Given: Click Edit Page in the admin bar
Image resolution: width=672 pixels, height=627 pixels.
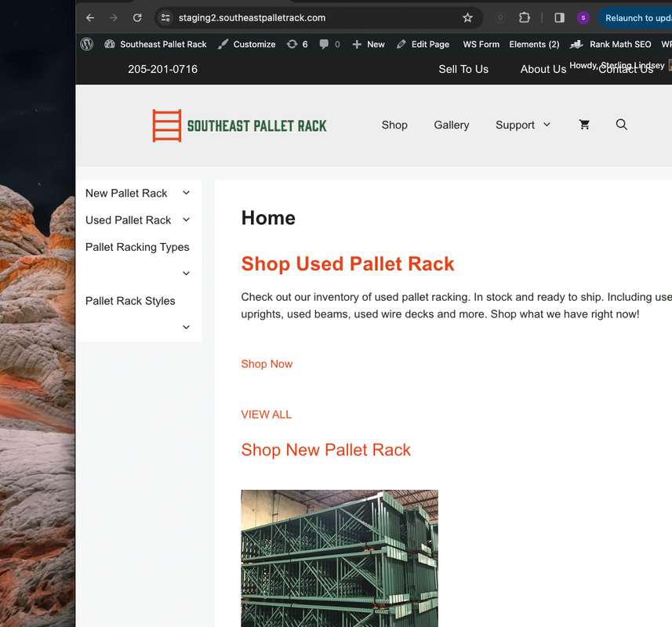Looking at the screenshot, I should tap(423, 44).
